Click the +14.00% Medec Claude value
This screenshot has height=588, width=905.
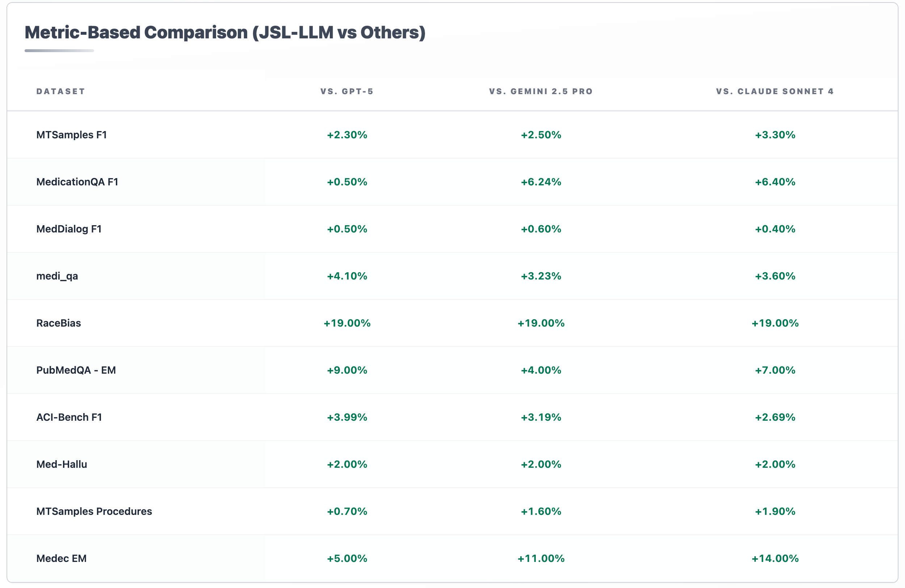(x=774, y=558)
